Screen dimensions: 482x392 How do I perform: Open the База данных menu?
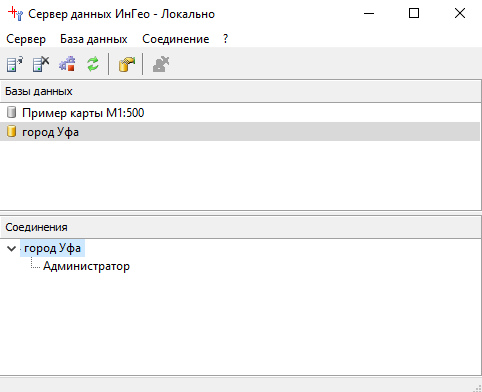(94, 39)
